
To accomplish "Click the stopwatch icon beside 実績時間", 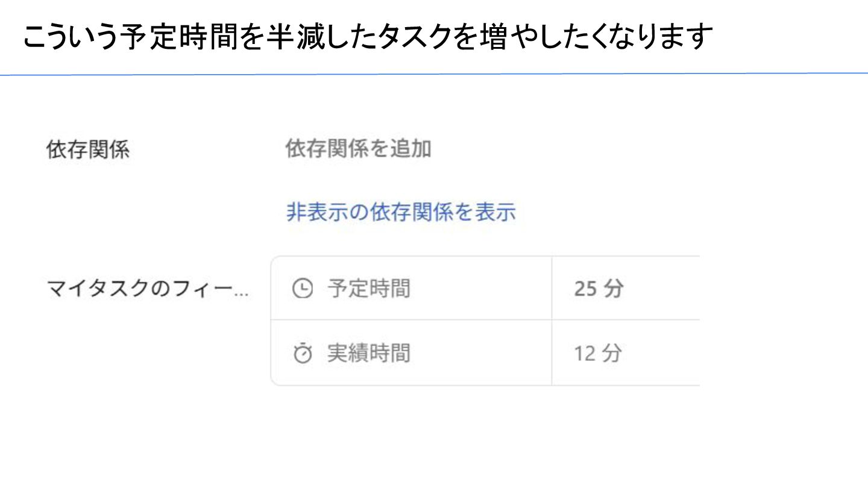I will (302, 354).
